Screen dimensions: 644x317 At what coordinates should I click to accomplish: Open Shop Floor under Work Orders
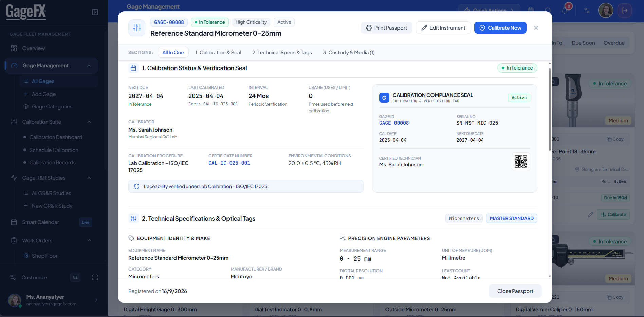click(x=44, y=256)
